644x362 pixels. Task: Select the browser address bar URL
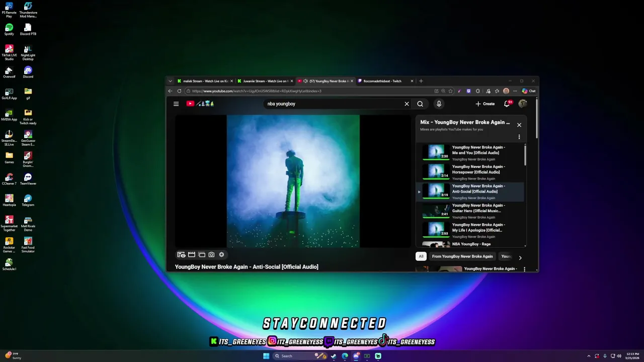click(x=257, y=91)
